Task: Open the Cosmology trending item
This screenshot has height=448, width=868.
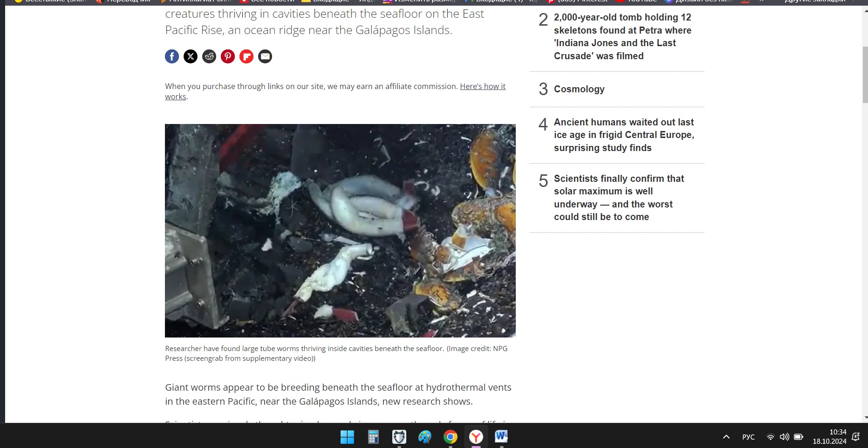Action: pos(579,89)
